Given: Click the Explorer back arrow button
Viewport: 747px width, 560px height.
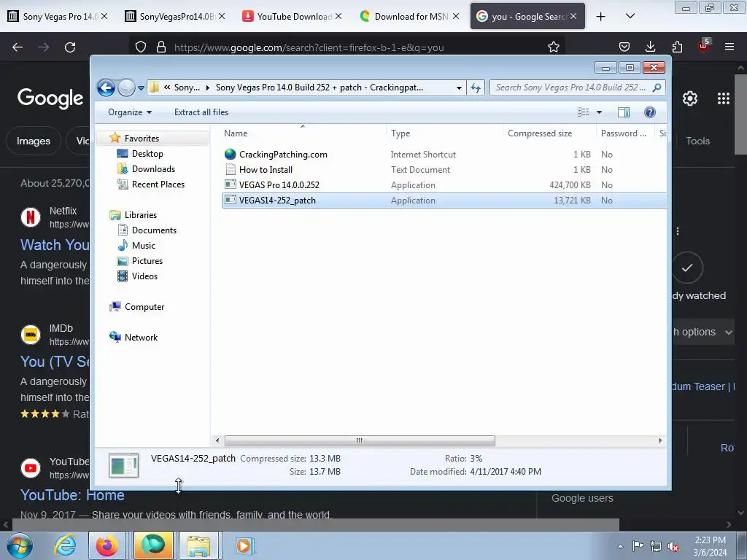Looking at the screenshot, I should point(106,87).
